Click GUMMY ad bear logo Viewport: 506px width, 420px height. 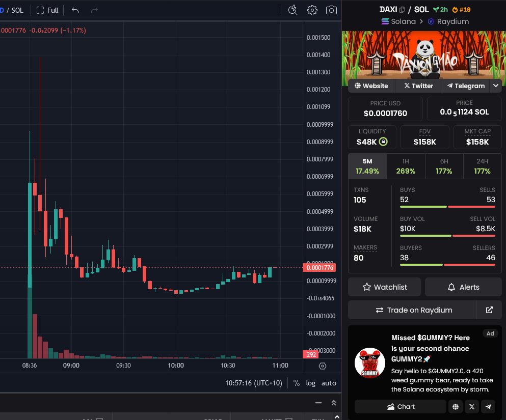pos(370,362)
